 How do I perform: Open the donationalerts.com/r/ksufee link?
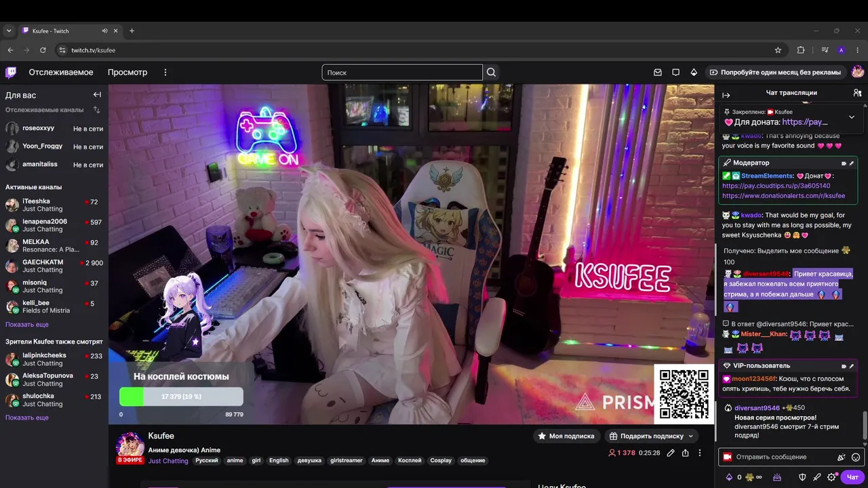pos(784,196)
